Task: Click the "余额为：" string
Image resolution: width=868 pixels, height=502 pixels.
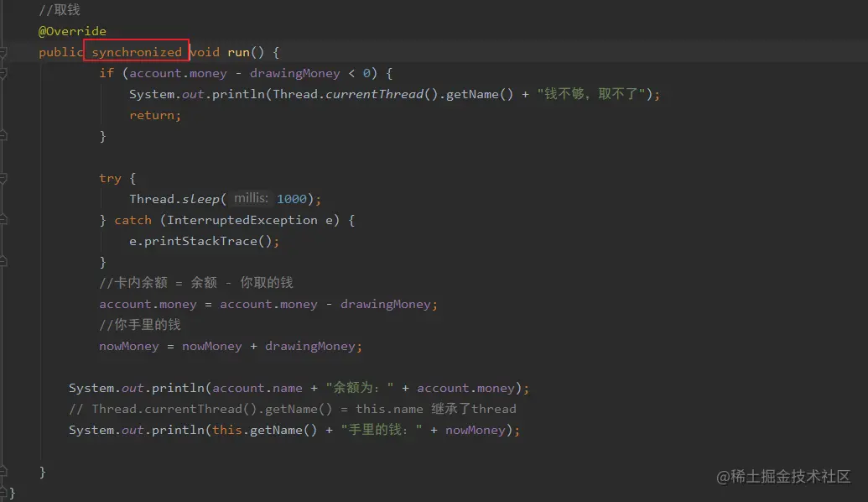Action: pyautogui.click(x=360, y=388)
